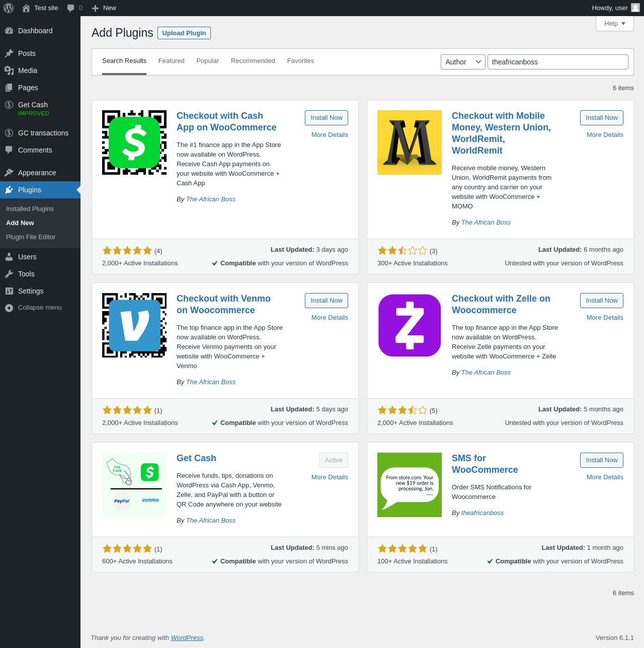Viewport: 644px width, 648px height.
Task: Click the Get Cash plugin thumbnail
Action: pos(134,485)
